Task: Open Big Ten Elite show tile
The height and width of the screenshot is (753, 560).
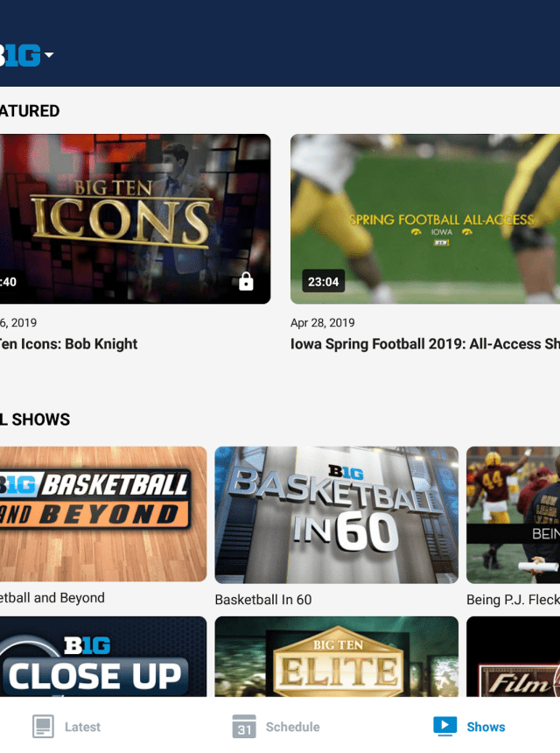Action: pyautogui.click(x=336, y=657)
